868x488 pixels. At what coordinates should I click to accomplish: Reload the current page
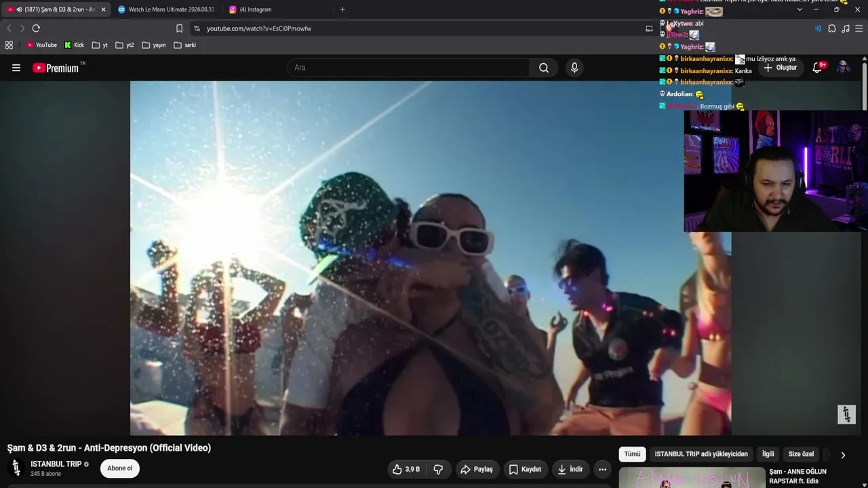[x=36, y=28]
